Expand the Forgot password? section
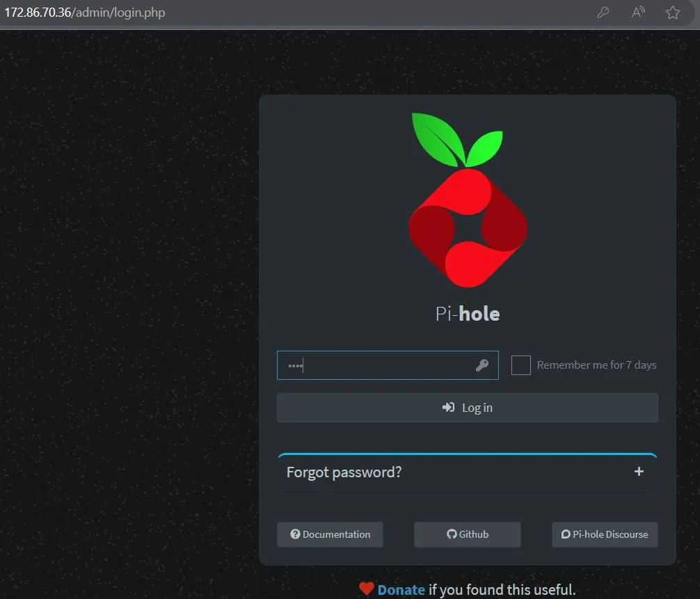The image size is (700, 599). pyautogui.click(x=344, y=472)
